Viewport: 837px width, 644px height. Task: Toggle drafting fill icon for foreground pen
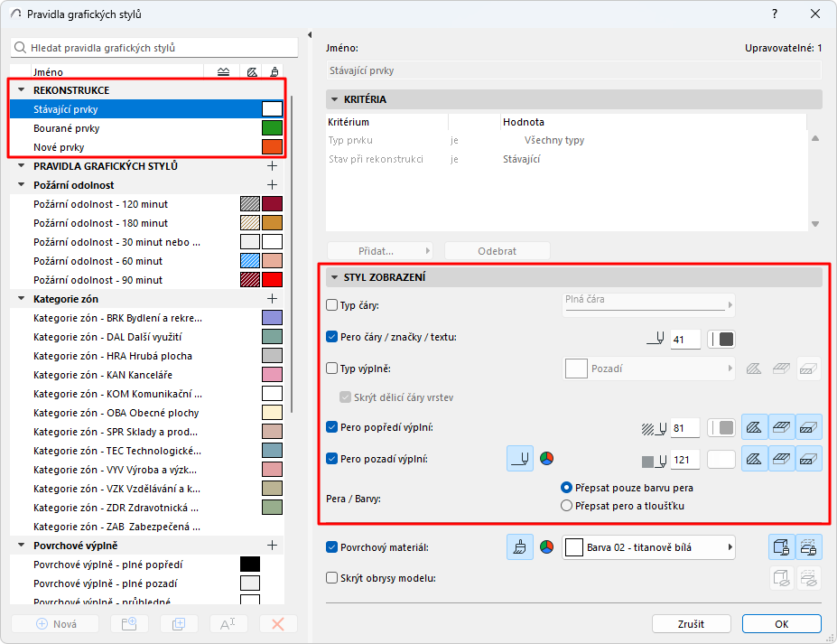(x=809, y=428)
